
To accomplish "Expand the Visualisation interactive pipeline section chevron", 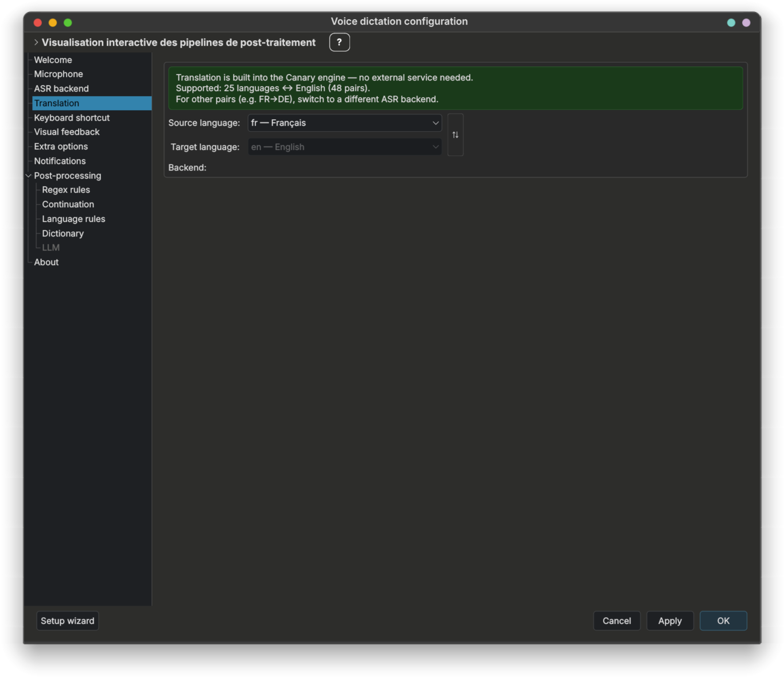I will (x=36, y=42).
